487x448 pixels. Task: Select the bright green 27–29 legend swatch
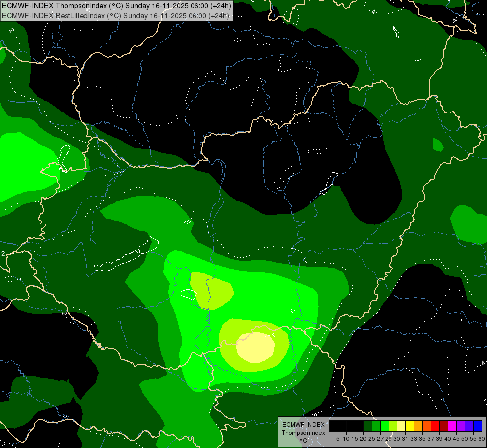click(x=385, y=426)
